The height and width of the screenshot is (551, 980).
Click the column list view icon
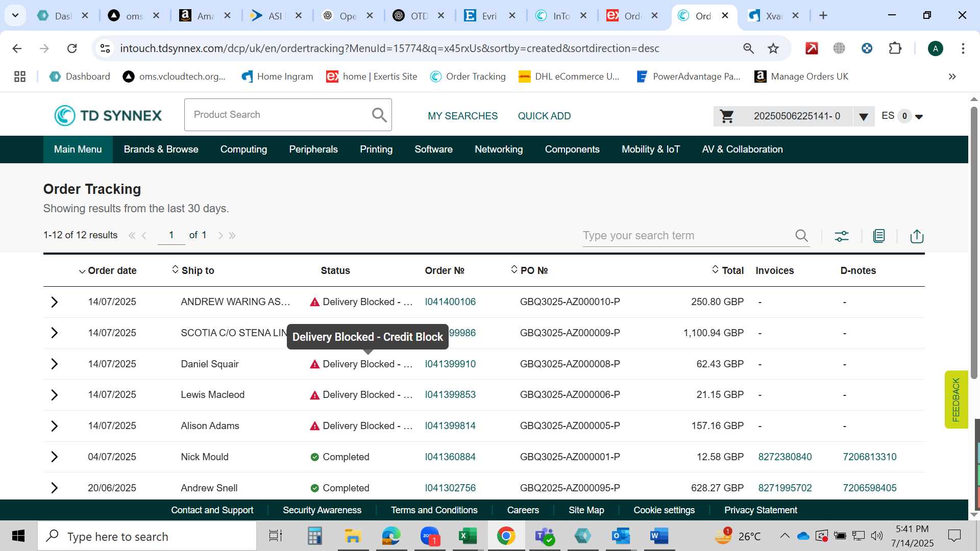879,236
